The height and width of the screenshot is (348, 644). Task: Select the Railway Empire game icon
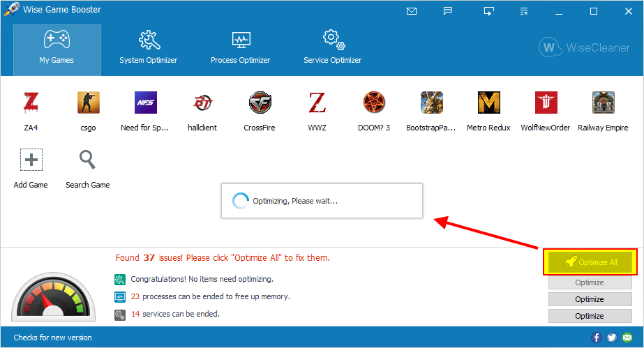[x=603, y=103]
